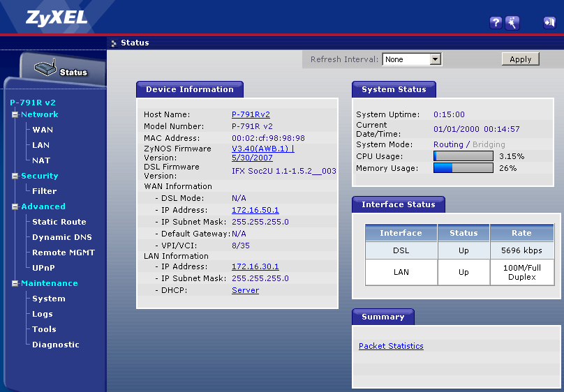Click the CPU Usage progress bar
Image resolution: width=564 pixels, height=392 pixels.
coord(463,156)
